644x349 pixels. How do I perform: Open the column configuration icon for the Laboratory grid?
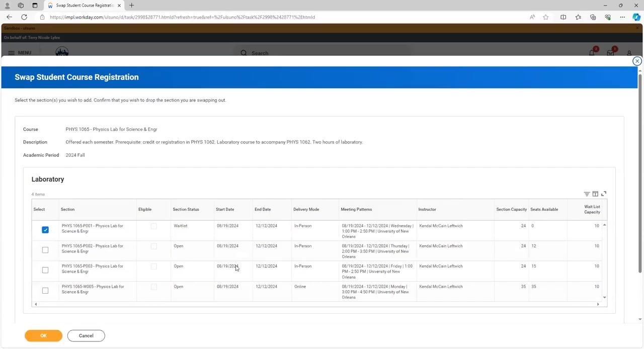(595, 194)
